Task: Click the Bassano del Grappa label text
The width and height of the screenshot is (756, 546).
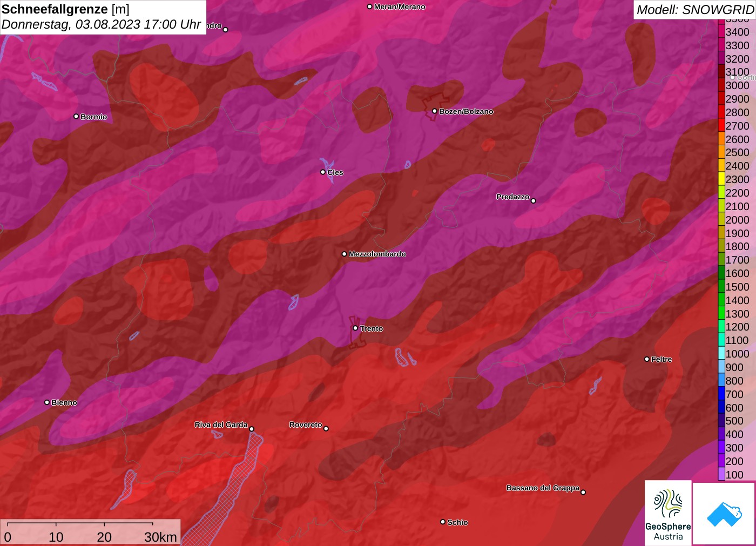Action: [543, 488]
